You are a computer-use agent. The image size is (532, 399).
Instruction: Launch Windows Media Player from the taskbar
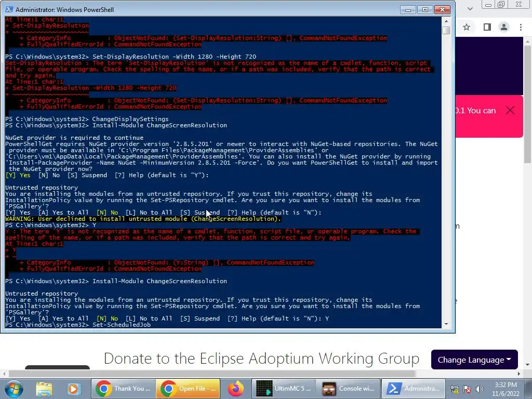pyautogui.click(x=73, y=389)
